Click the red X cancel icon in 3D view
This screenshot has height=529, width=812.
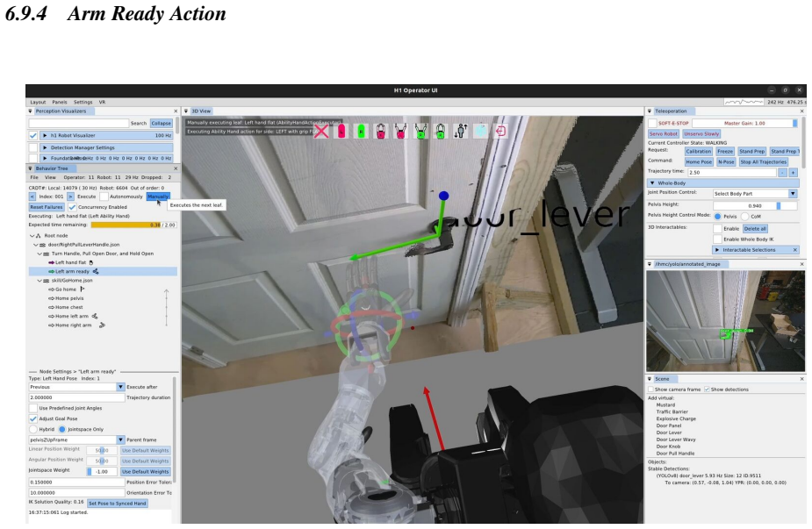pyautogui.click(x=321, y=131)
